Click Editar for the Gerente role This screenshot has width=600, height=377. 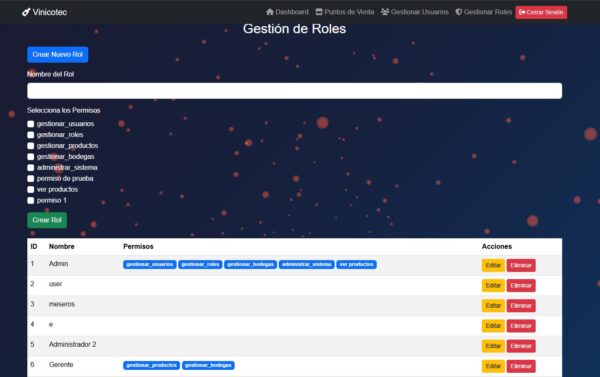[x=493, y=366]
